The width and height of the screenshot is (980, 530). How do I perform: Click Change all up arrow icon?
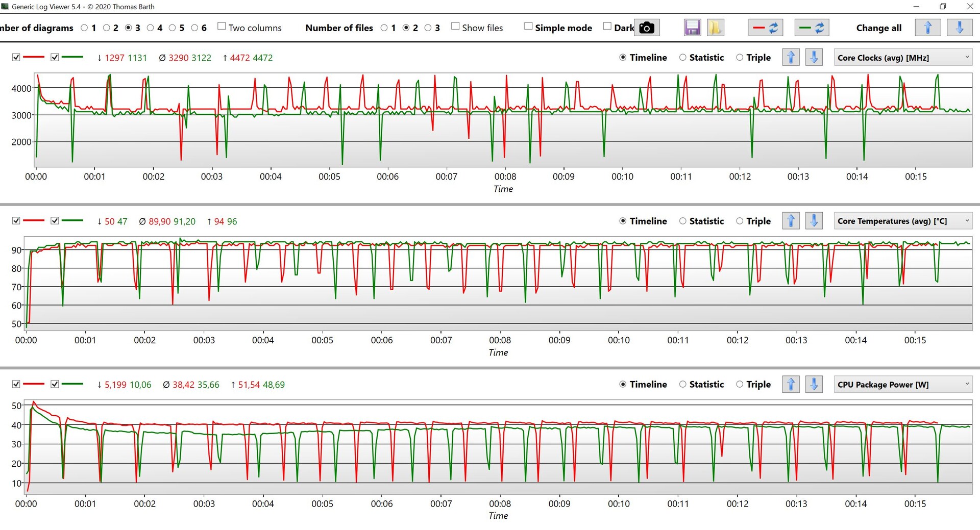point(927,28)
